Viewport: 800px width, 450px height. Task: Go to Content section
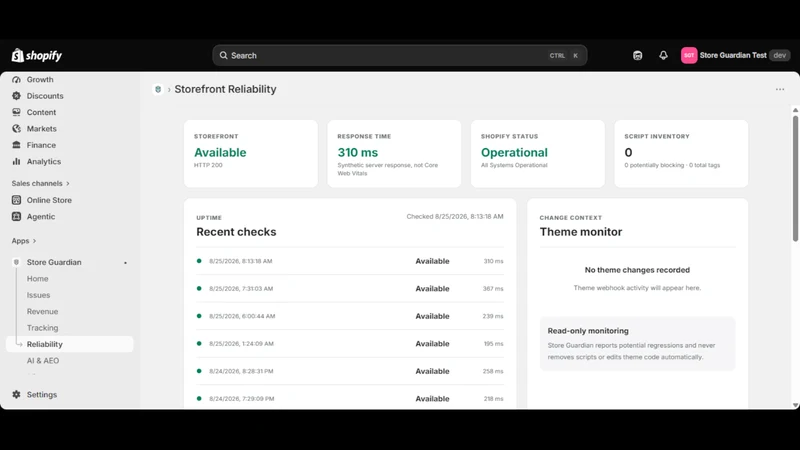[41, 112]
